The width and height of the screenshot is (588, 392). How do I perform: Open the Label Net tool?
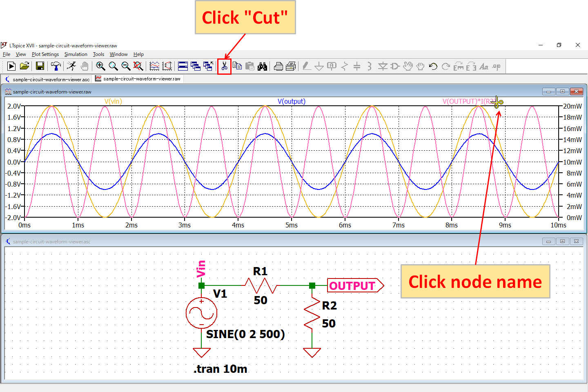tap(332, 66)
